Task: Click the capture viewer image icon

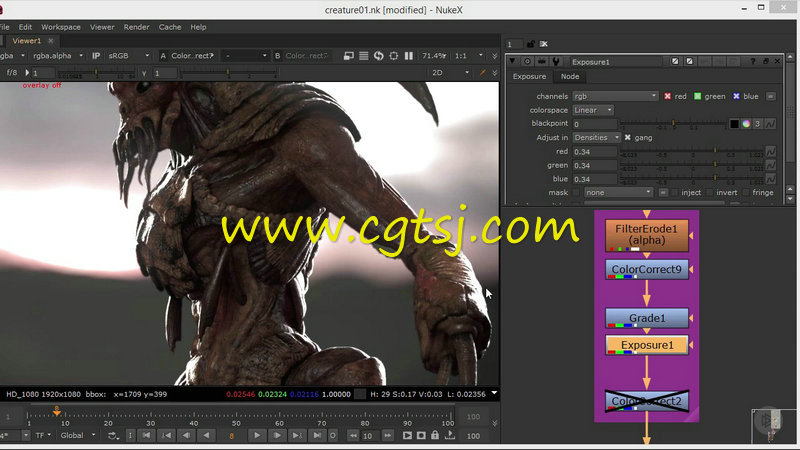Action: coord(421,436)
